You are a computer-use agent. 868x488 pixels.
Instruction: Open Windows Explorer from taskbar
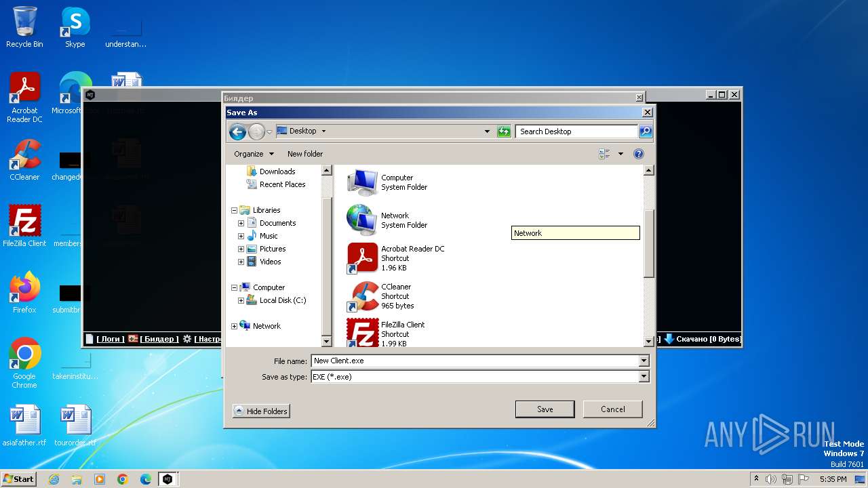(77, 479)
